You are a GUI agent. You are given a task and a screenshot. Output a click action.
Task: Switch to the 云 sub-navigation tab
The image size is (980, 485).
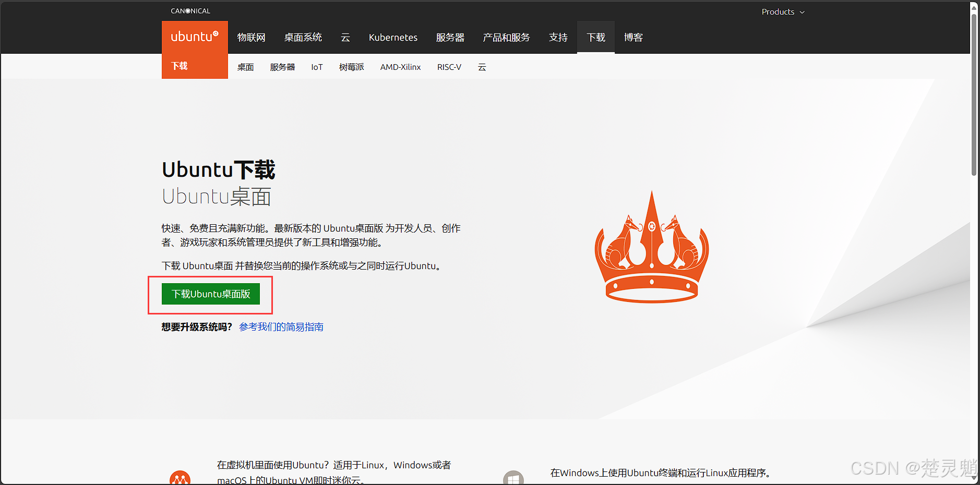click(x=482, y=67)
